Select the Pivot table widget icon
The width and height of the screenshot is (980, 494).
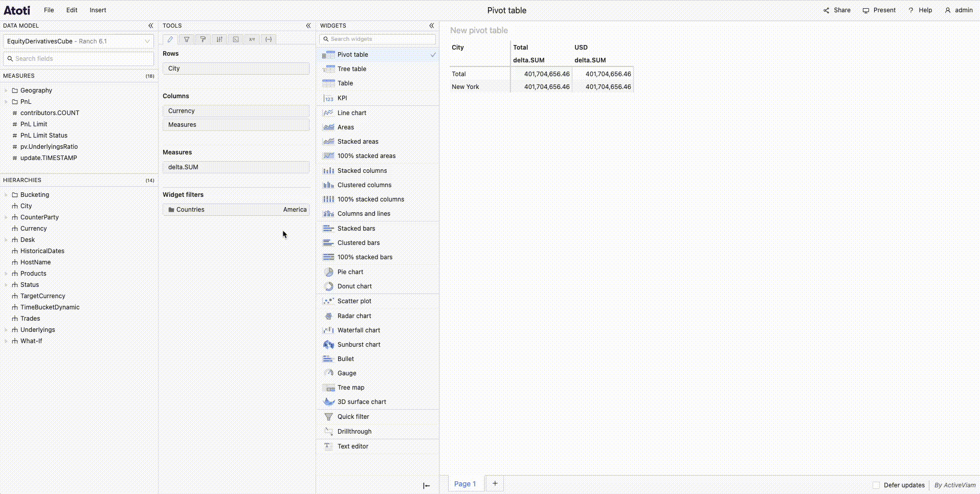click(x=328, y=55)
